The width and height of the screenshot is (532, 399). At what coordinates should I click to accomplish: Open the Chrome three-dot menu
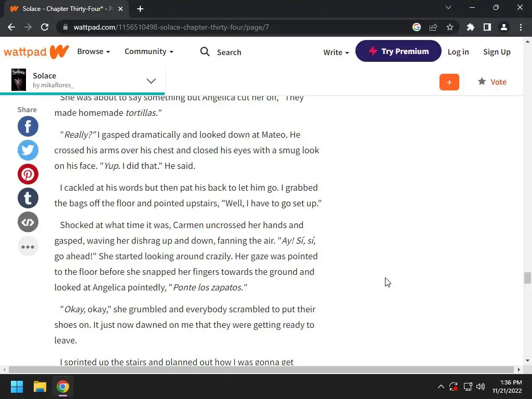coord(521,27)
